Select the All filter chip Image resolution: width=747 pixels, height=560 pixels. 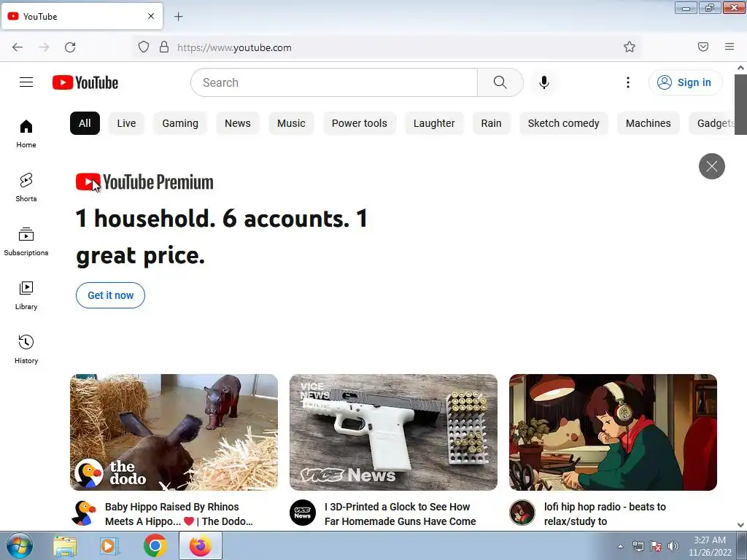[85, 123]
